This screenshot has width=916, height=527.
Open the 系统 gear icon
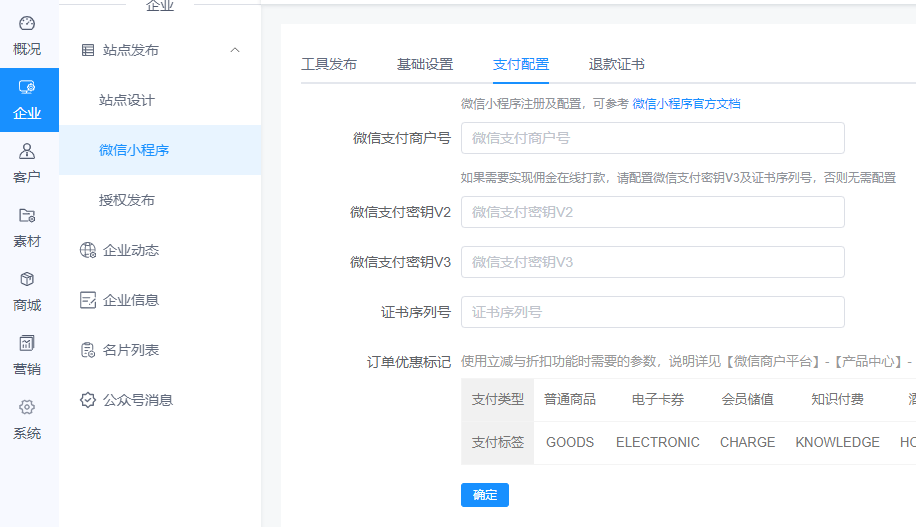(27, 407)
